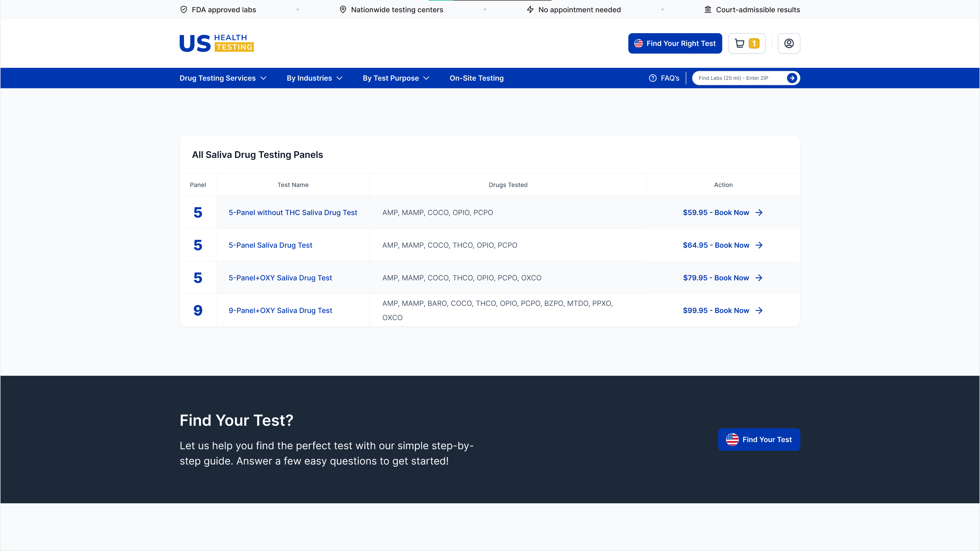Screen dimensions: 980x551
Task: Click the FDA approved labs shield icon
Action: pos(184,9)
